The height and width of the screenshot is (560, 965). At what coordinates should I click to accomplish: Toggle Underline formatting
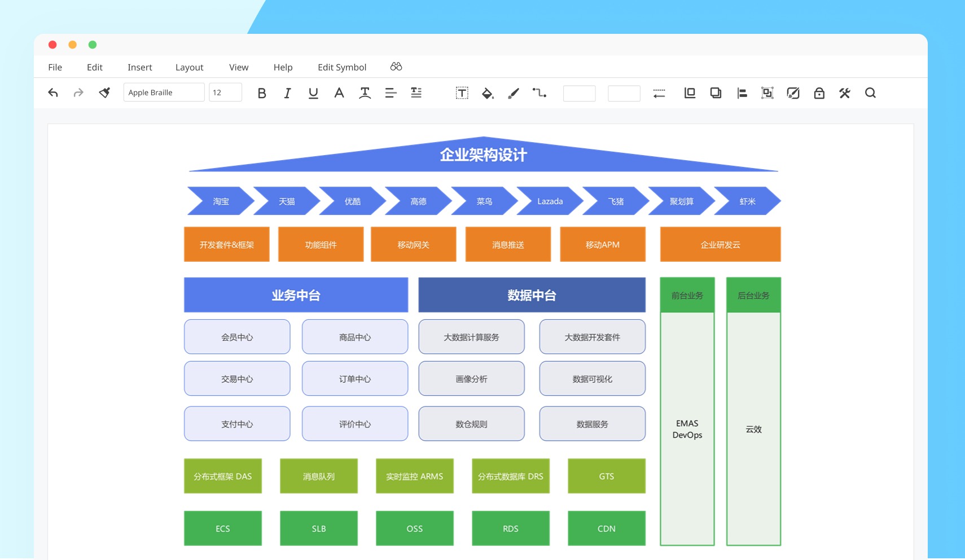[x=313, y=93]
